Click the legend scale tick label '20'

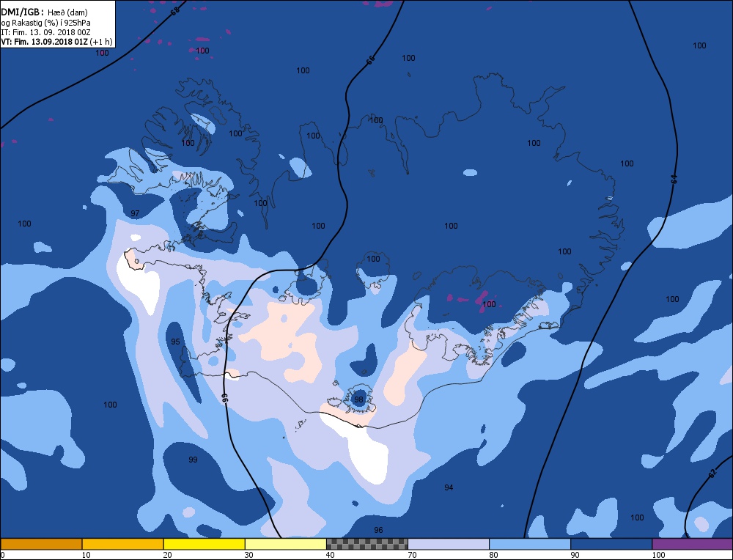[167, 555]
